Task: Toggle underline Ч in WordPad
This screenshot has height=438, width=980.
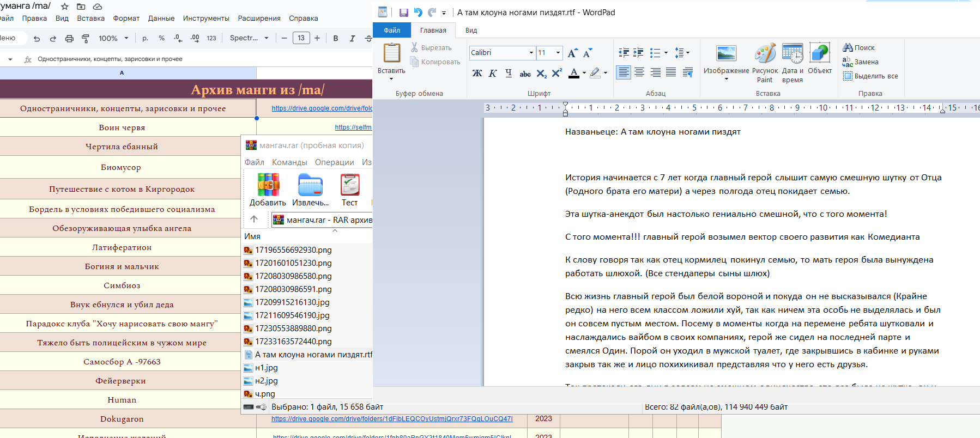Action: pos(509,73)
